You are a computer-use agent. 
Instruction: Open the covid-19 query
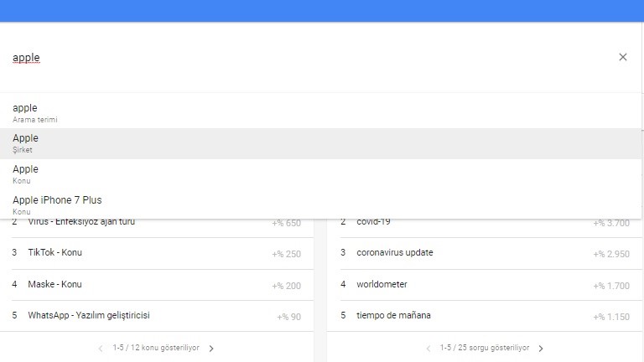tap(373, 222)
